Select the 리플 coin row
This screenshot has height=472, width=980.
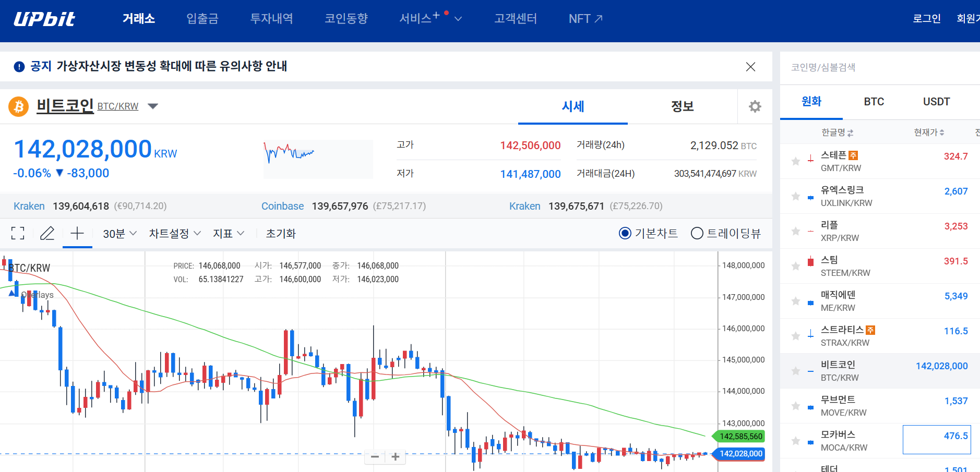pyautogui.click(x=880, y=231)
